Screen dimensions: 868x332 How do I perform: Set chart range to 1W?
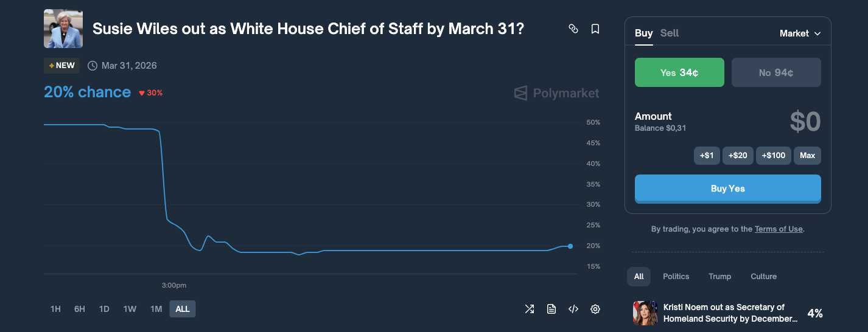pyautogui.click(x=130, y=309)
